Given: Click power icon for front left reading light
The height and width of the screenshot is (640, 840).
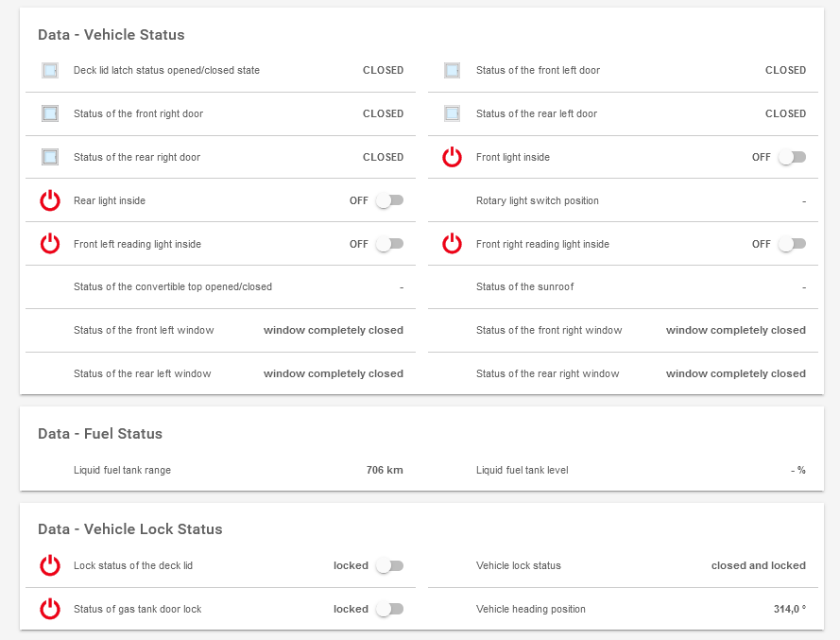Looking at the screenshot, I should pyautogui.click(x=50, y=244).
